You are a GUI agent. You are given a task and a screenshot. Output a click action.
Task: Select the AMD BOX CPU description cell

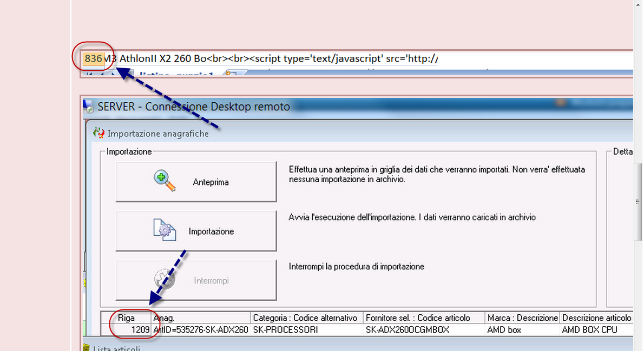click(596, 330)
